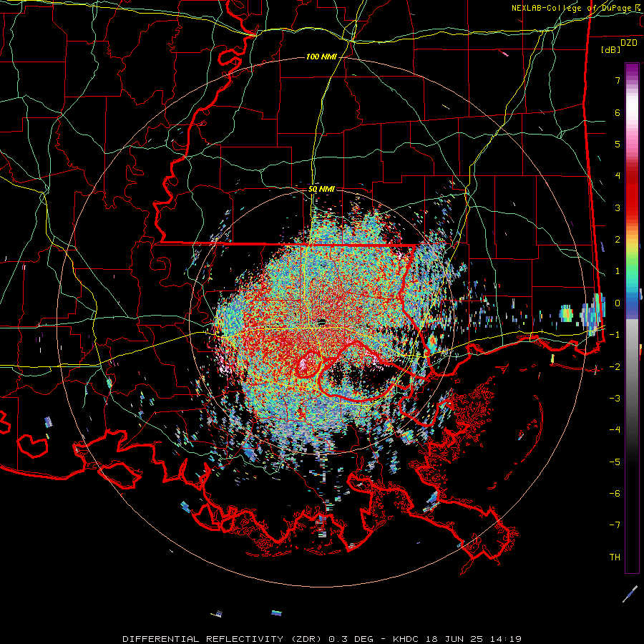Select the 3 dB scale label
644x644 pixels.
(x=618, y=208)
